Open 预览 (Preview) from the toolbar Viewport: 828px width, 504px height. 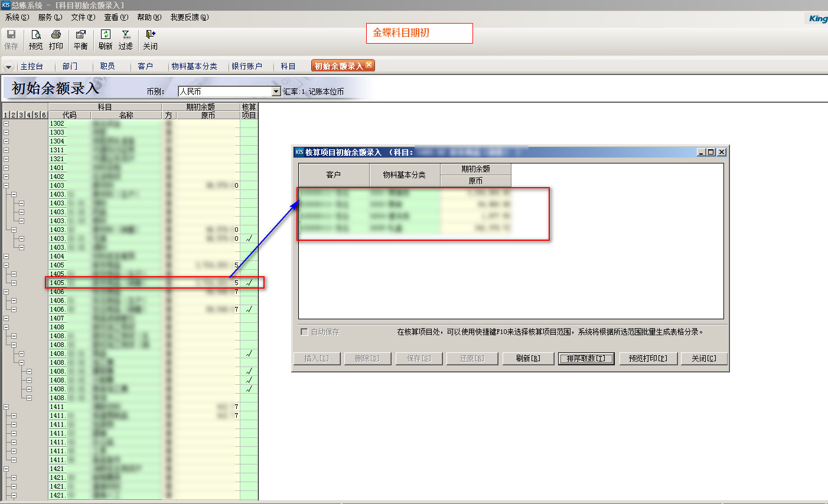click(36, 39)
